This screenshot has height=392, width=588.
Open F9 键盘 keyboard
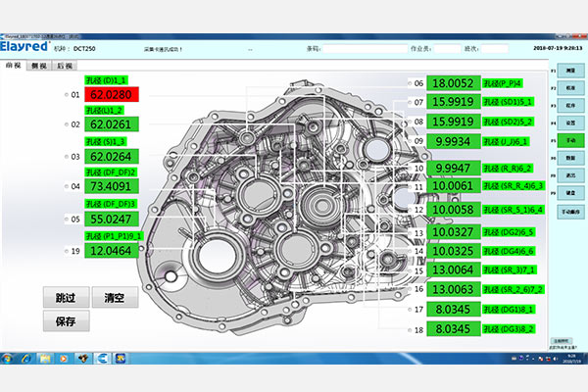pos(570,193)
